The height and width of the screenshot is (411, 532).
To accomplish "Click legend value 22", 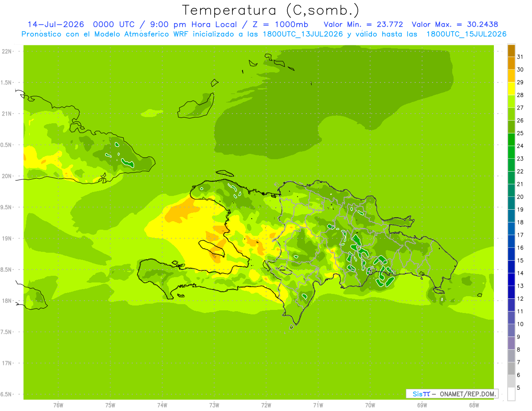I will click(520, 171).
